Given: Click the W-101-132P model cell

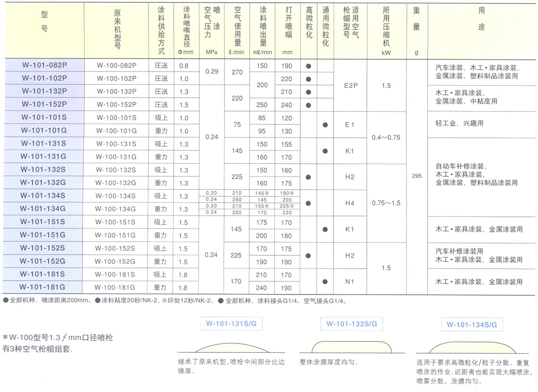Looking at the screenshot, I should [x=44, y=91].
